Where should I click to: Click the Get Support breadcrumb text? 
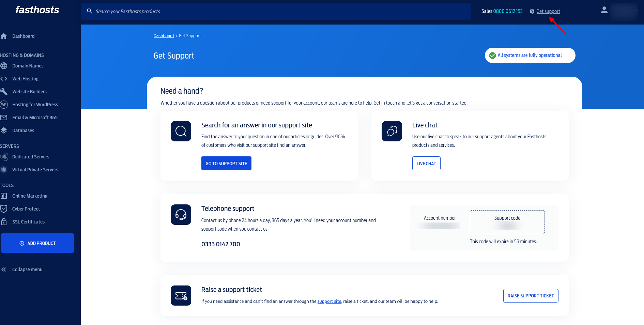[x=190, y=36]
